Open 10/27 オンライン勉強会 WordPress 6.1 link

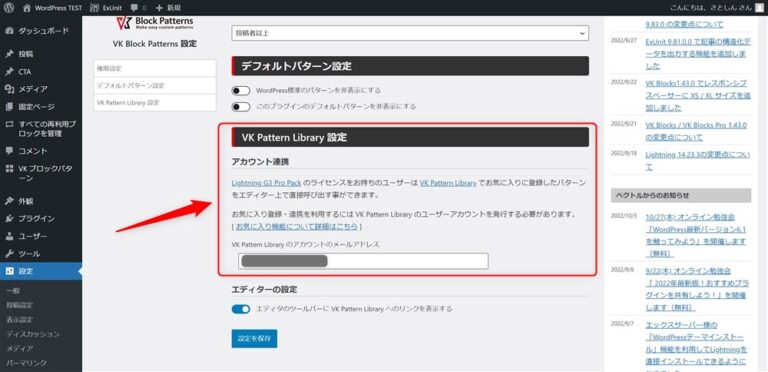click(696, 235)
